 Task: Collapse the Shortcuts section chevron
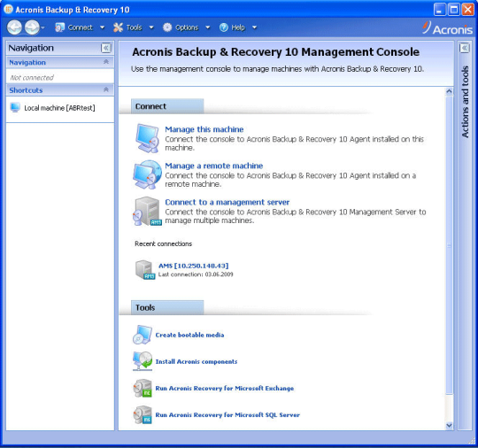pos(106,89)
